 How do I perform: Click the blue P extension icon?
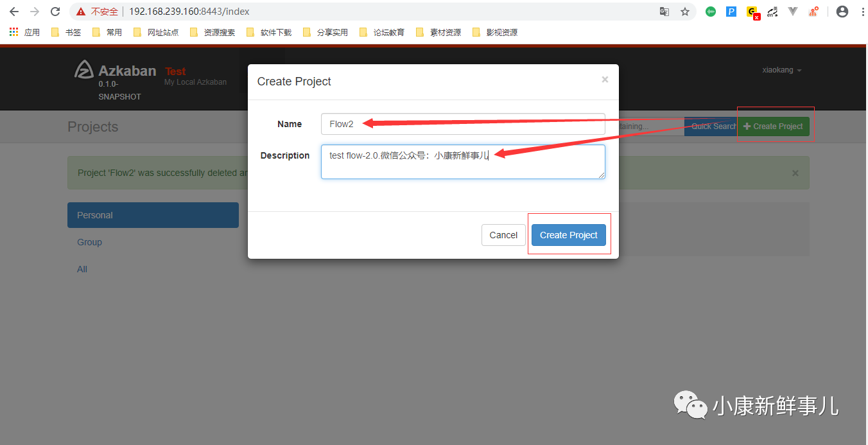pyautogui.click(x=731, y=12)
